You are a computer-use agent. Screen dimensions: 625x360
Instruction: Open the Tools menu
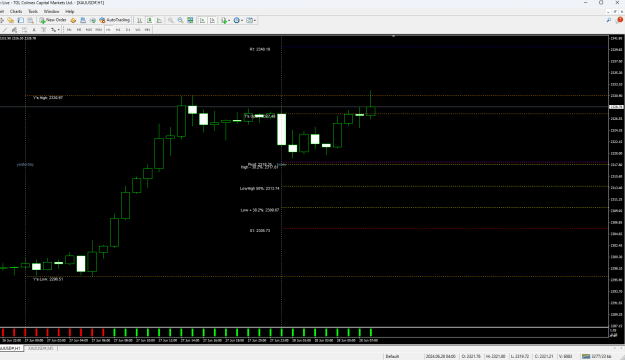click(33, 12)
